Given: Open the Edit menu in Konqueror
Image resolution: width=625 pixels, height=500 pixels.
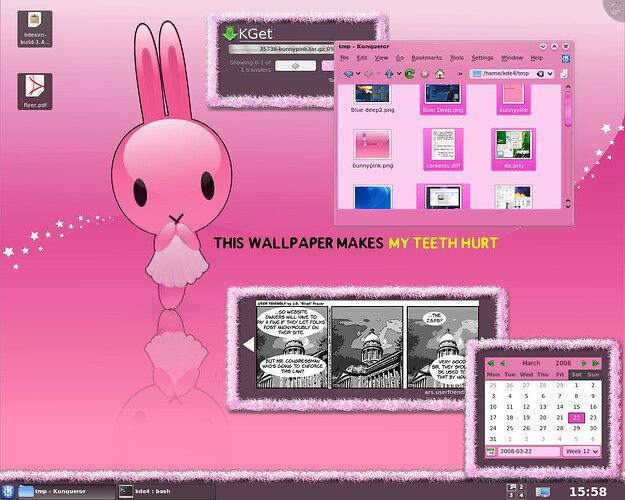Looking at the screenshot, I should point(362,58).
